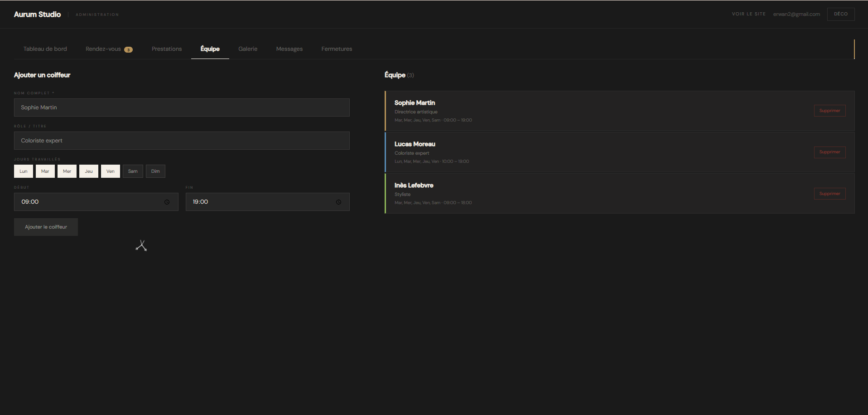Click the ADMINISTRATION header label
The image size is (868, 415).
click(x=97, y=15)
